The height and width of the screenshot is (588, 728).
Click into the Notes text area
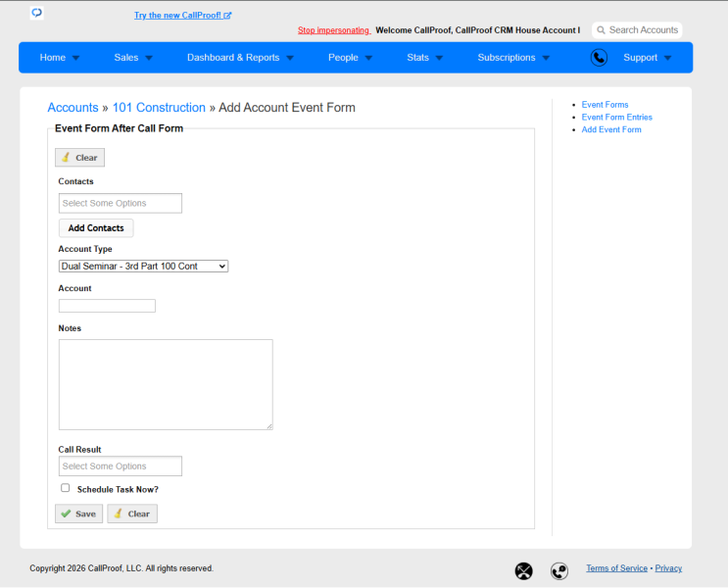166,384
